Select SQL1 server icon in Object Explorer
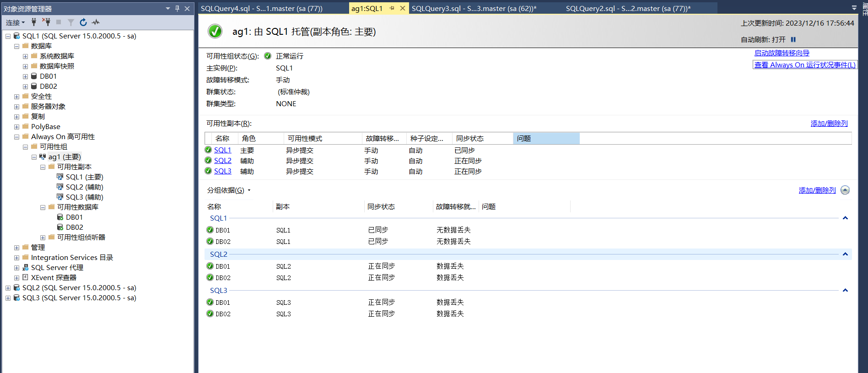Viewport: 868px width, 373px height. tap(16, 36)
